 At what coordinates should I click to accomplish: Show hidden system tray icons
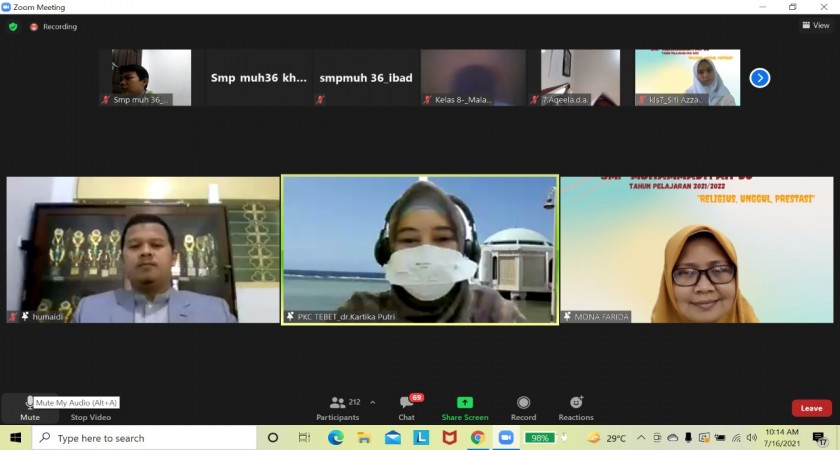tap(642, 438)
